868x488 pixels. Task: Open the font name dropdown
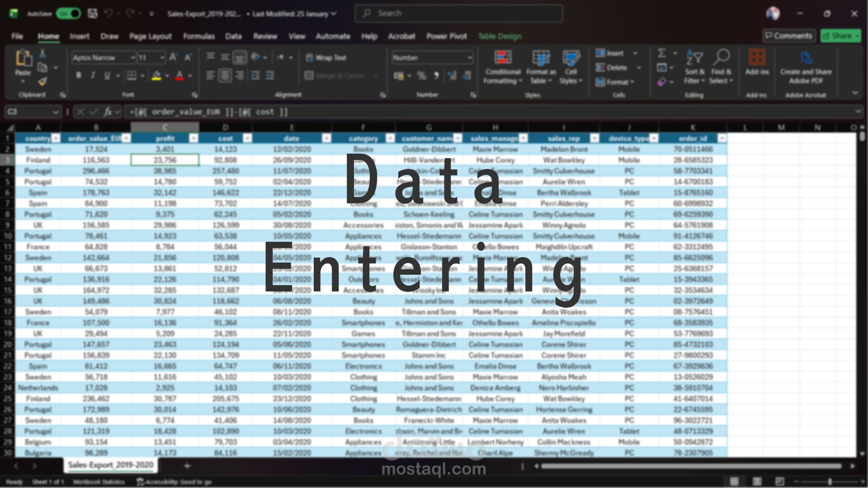[x=132, y=58]
